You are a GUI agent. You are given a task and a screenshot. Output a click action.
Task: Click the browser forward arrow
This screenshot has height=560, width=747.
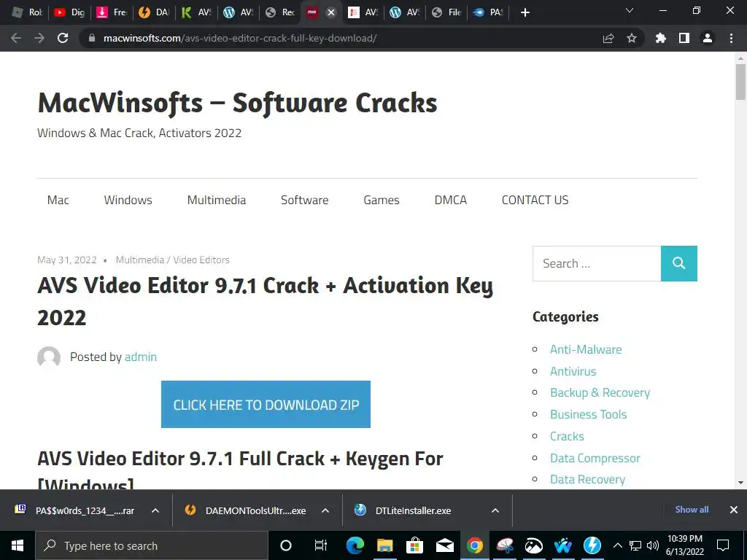[x=39, y=38]
